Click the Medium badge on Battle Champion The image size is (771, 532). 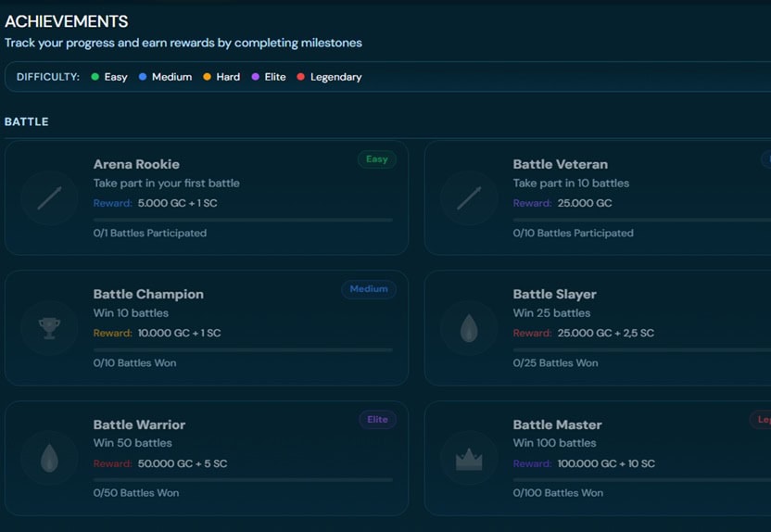(x=369, y=289)
